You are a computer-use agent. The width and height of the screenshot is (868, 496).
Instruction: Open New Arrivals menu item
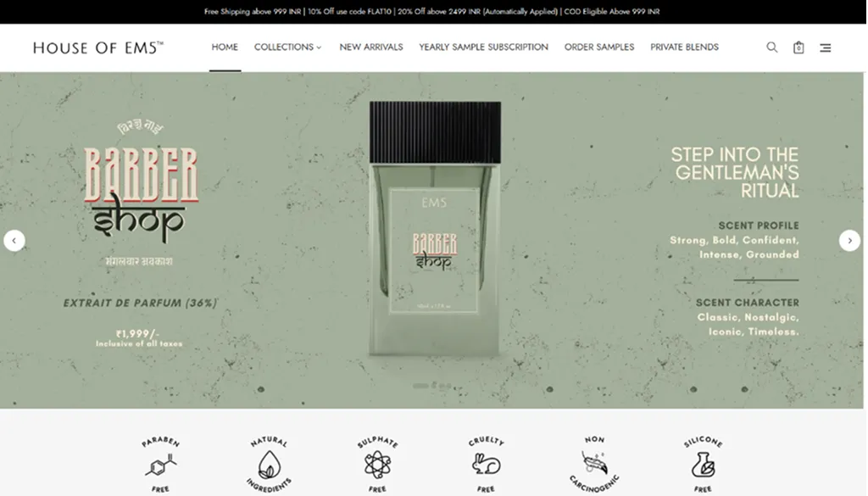click(371, 47)
